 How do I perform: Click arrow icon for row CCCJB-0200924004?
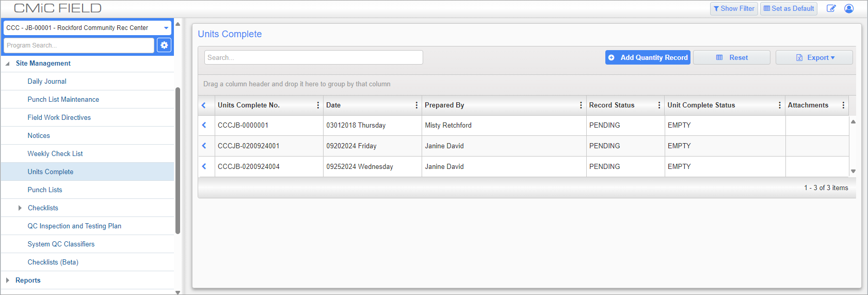[x=204, y=167]
